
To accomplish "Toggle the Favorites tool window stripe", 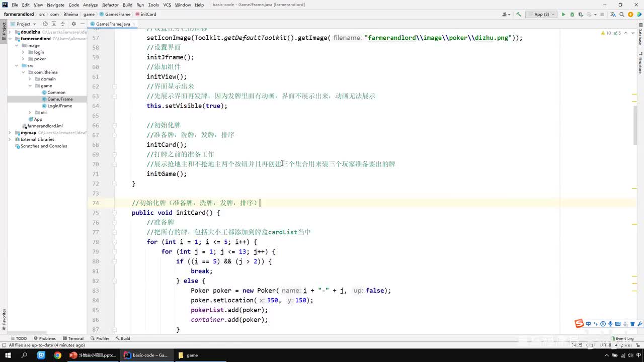I will [4, 319].
